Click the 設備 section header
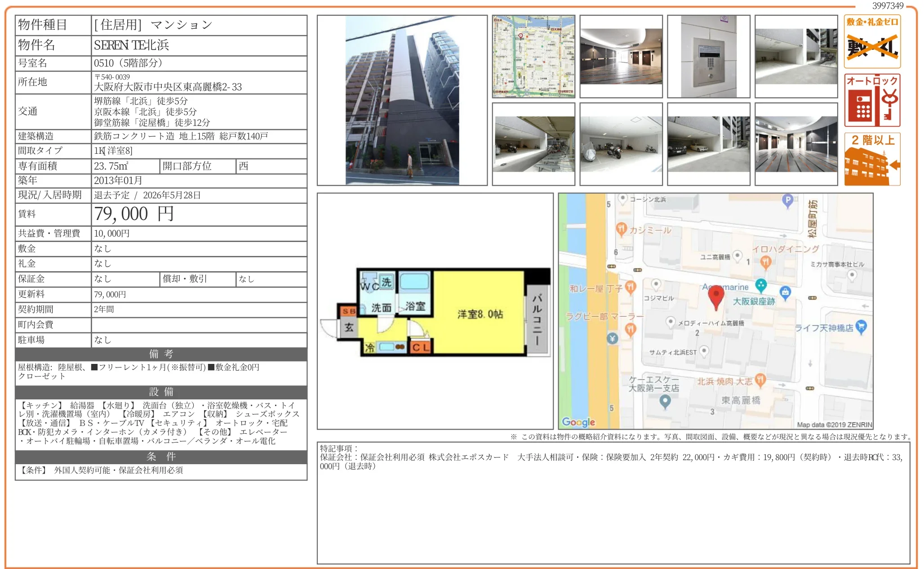 pyautogui.click(x=161, y=392)
